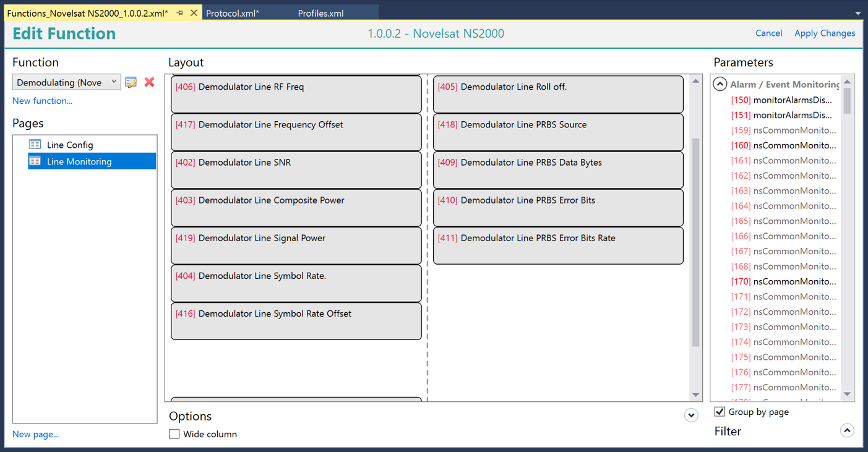Screen dimensions: 868x452
Task: Select the Line Monitoring page icon
Action: (35, 161)
